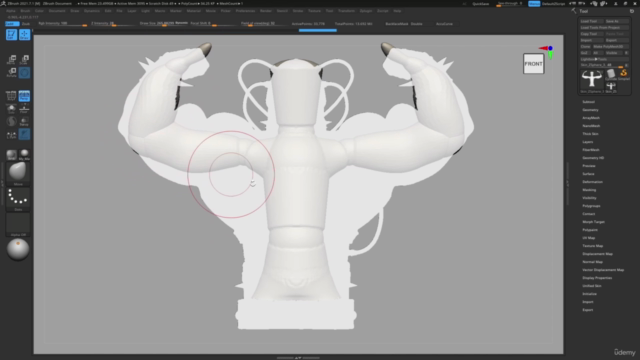Viewport: 640px width, 360px height.
Task: Click the QuickSave button
Action: click(x=480, y=4)
